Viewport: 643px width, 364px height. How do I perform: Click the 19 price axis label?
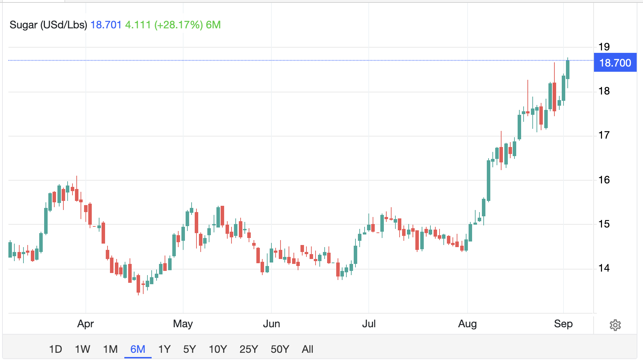604,47
